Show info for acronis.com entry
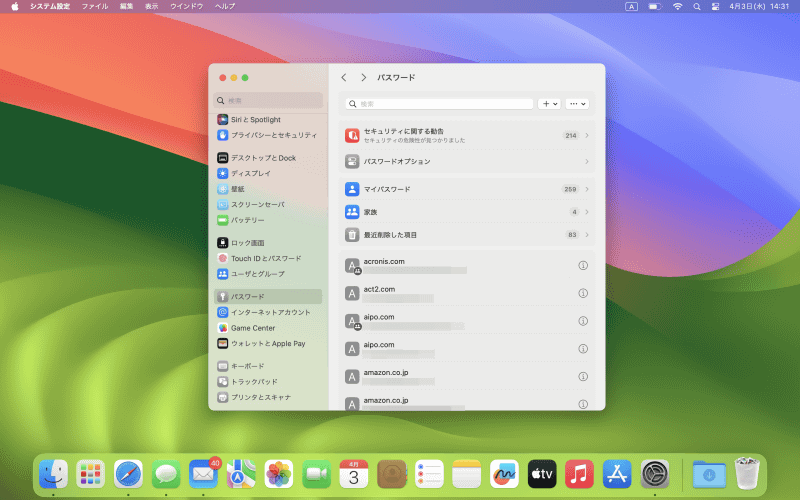Viewport: 800px width, 500px height. (583, 265)
